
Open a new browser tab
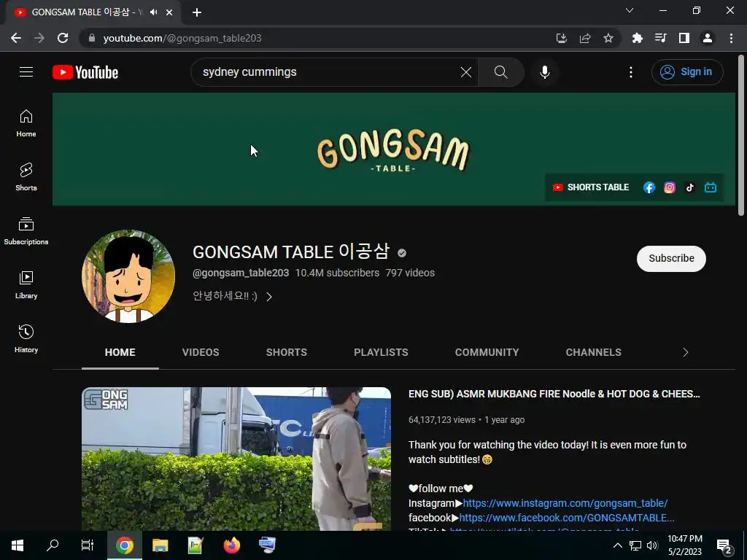click(197, 12)
